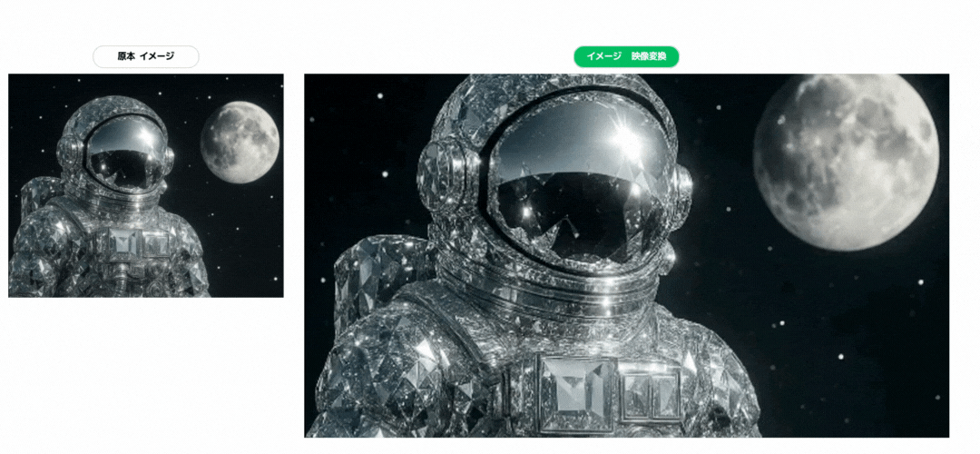Screen dimensions: 980x454
Task: Click the metallic neck ring in converted image
Action: coord(550,292)
